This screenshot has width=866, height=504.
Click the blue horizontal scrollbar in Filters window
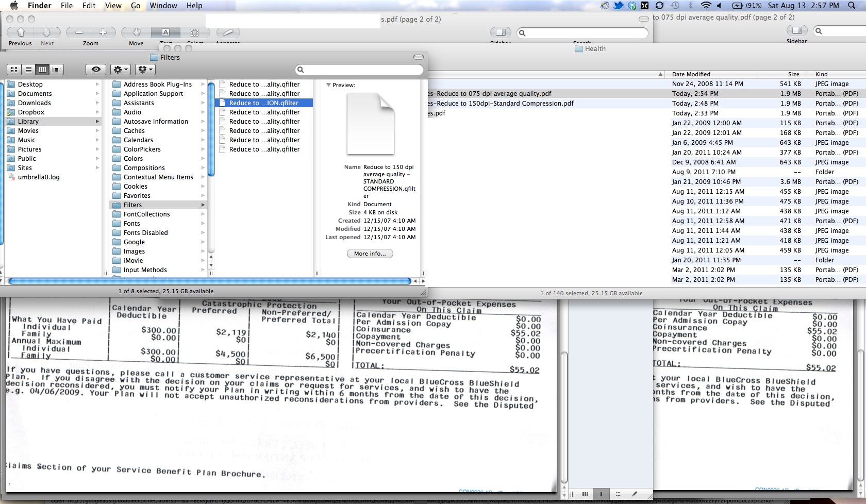tap(209, 281)
